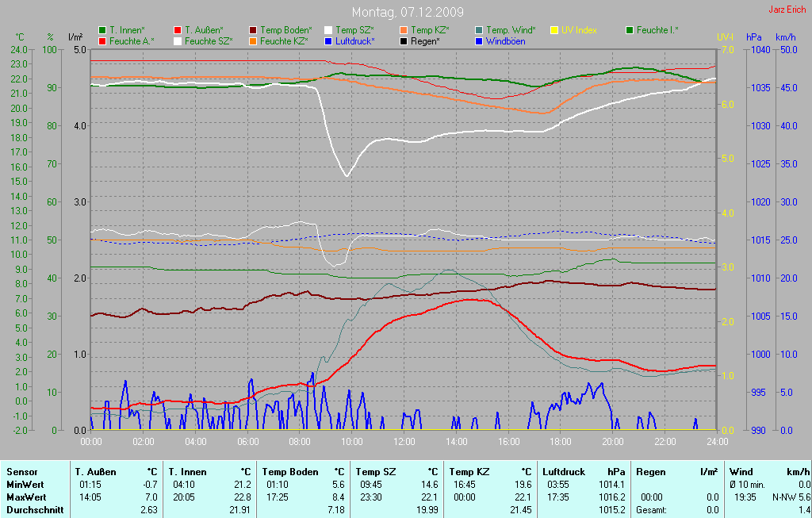Select the Temp KZ* legend label
Screen dimensions: 812x518
point(430,31)
